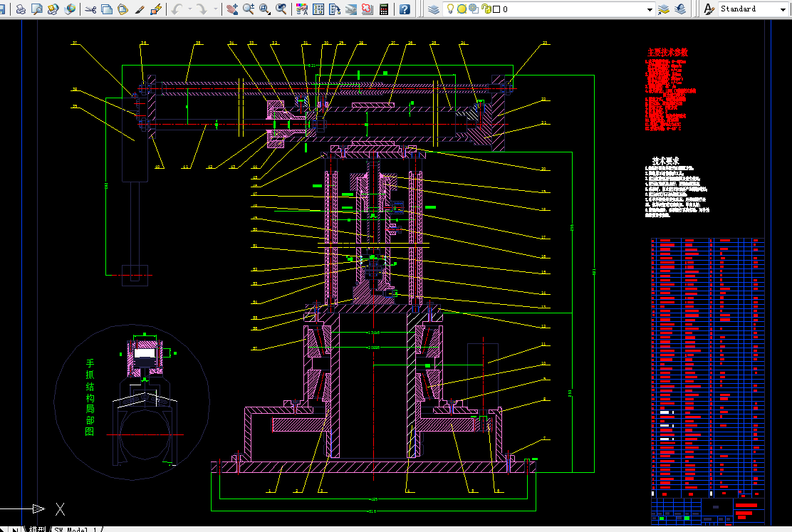Click the Cut scissors icon
792x532 pixels.
tap(90, 9)
